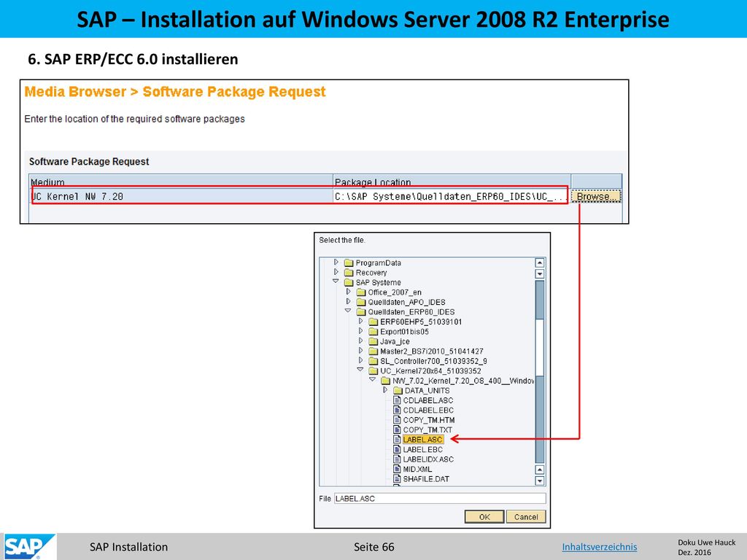Click the NW_7.02_Kernel_7.20 folder icon

(x=385, y=381)
